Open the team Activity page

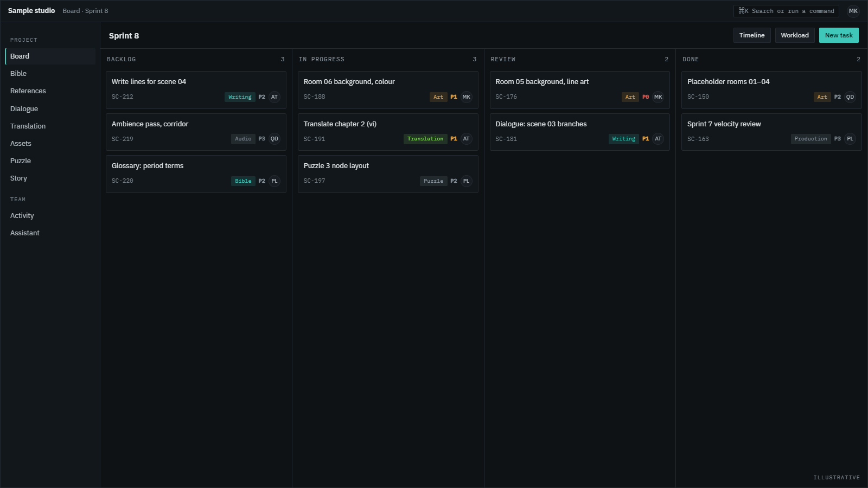(x=50, y=216)
